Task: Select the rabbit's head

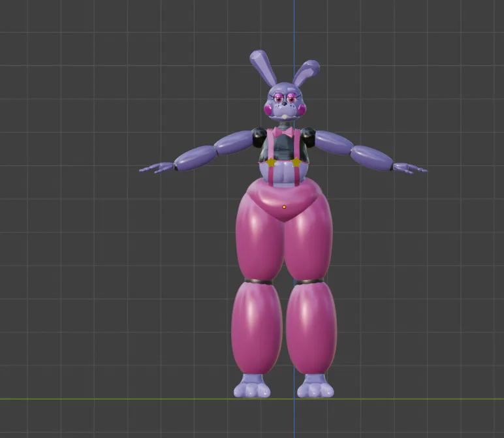Action: coord(284,101)
